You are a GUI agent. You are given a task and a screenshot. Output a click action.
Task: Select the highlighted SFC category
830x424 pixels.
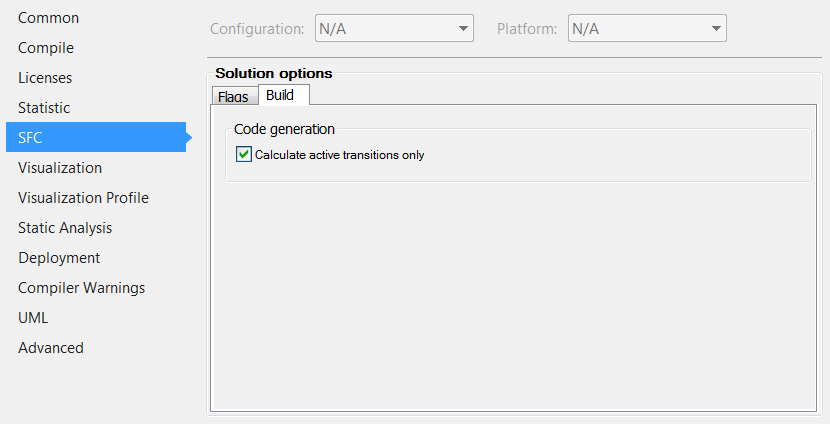pos(30,138)
